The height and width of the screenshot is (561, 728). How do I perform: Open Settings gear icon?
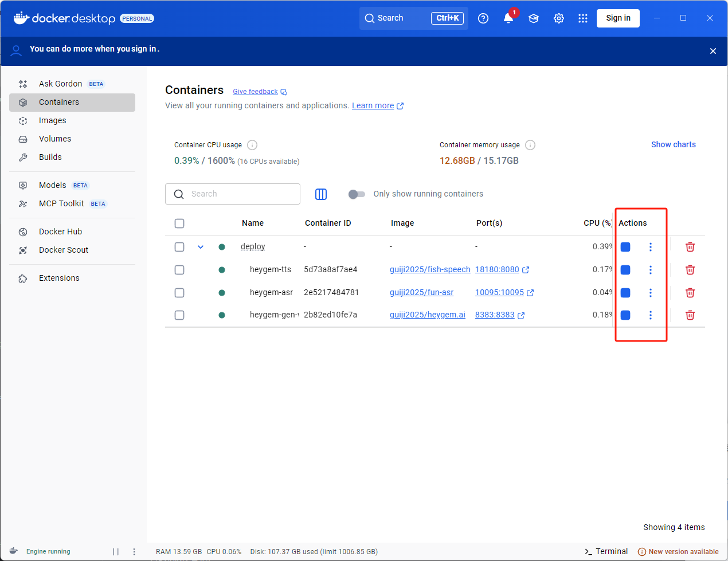[559, 18]
